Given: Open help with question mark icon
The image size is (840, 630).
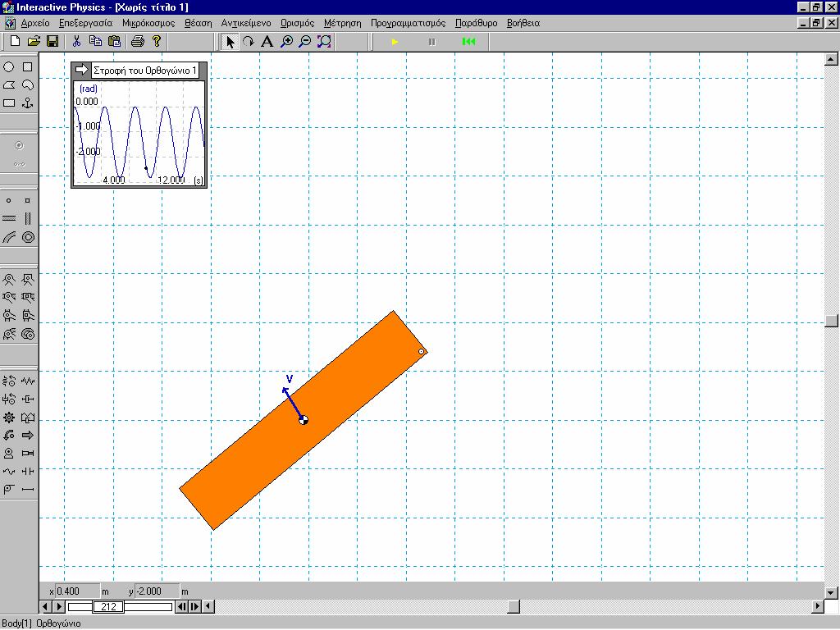Looking at the screenshot, I should coord(157,41).
